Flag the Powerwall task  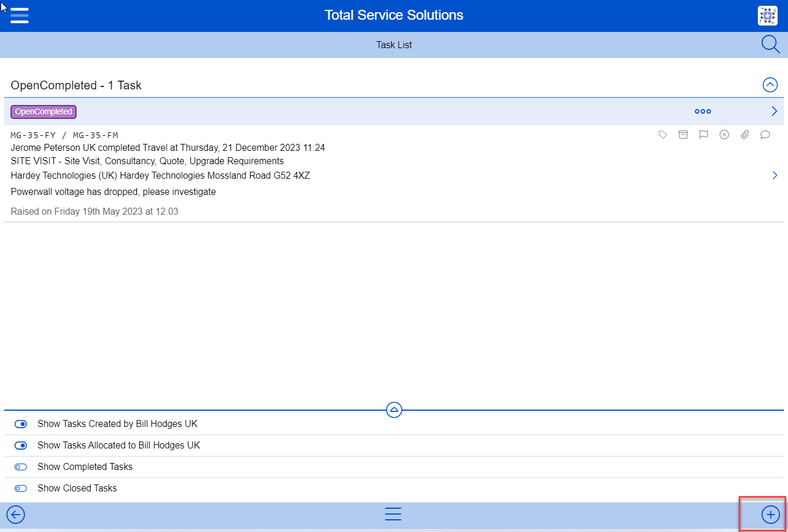tap(704, 135)
